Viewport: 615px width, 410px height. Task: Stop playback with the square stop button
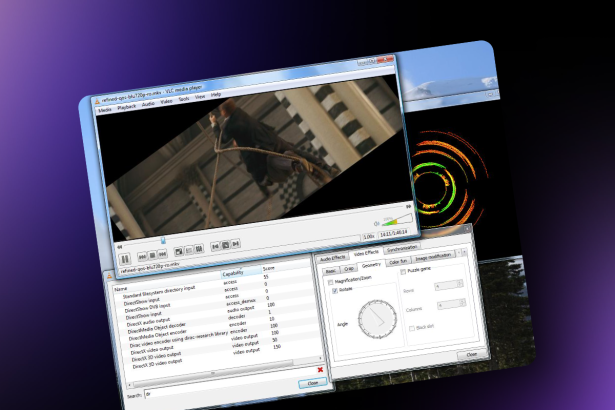tap(153, 255)
